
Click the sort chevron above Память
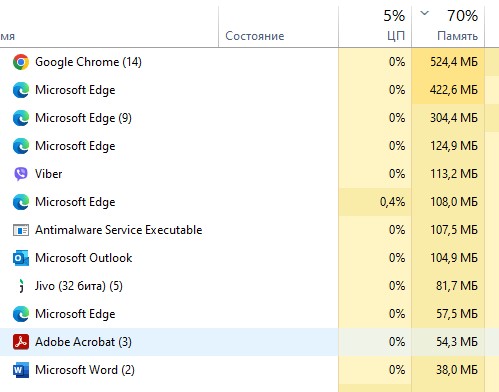pos(424,13)
